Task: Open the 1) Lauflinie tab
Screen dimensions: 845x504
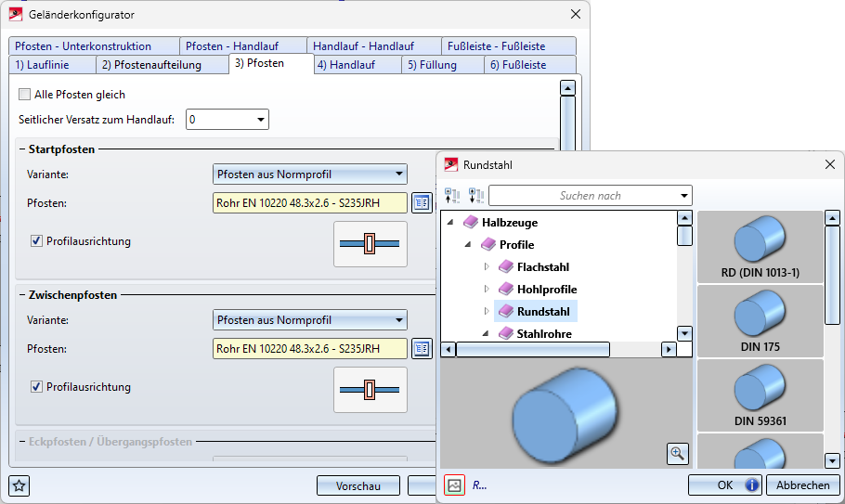Action: pyautogui.click(x=52, y=65)
